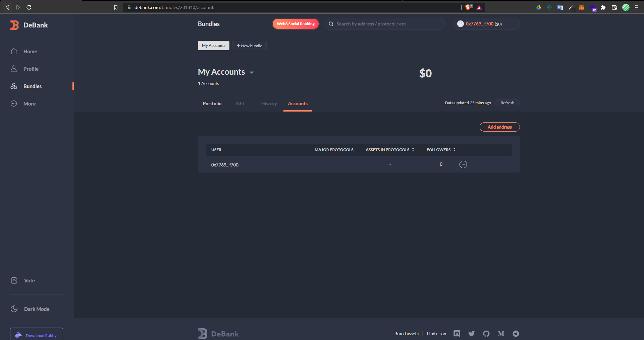Switch to the Portfolio tab
Viewport: 644px width, 340px height.
pyautogui.click(x=212, y=104)
